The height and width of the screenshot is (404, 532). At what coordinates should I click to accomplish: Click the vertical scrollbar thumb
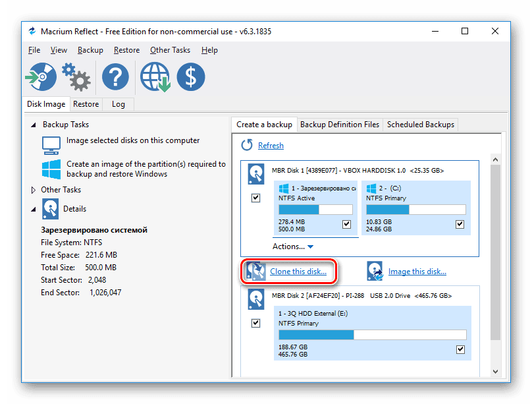coord(495,252)
